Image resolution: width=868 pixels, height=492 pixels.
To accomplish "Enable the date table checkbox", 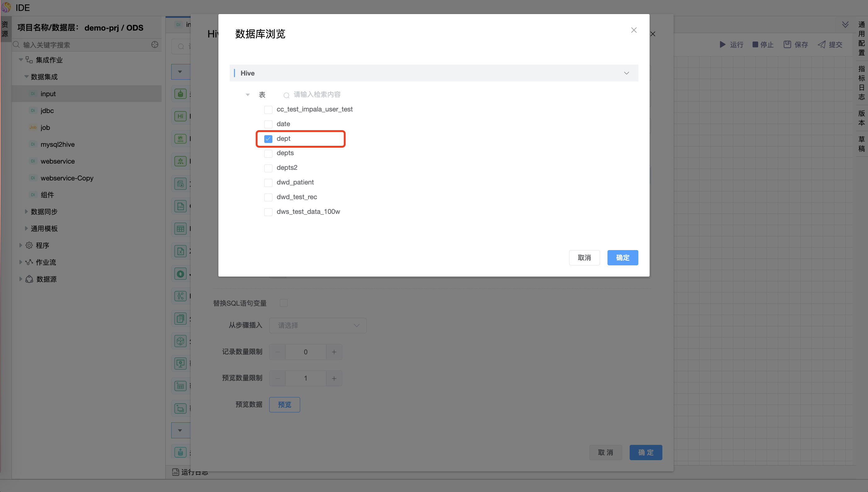I will tap(268, 123).
